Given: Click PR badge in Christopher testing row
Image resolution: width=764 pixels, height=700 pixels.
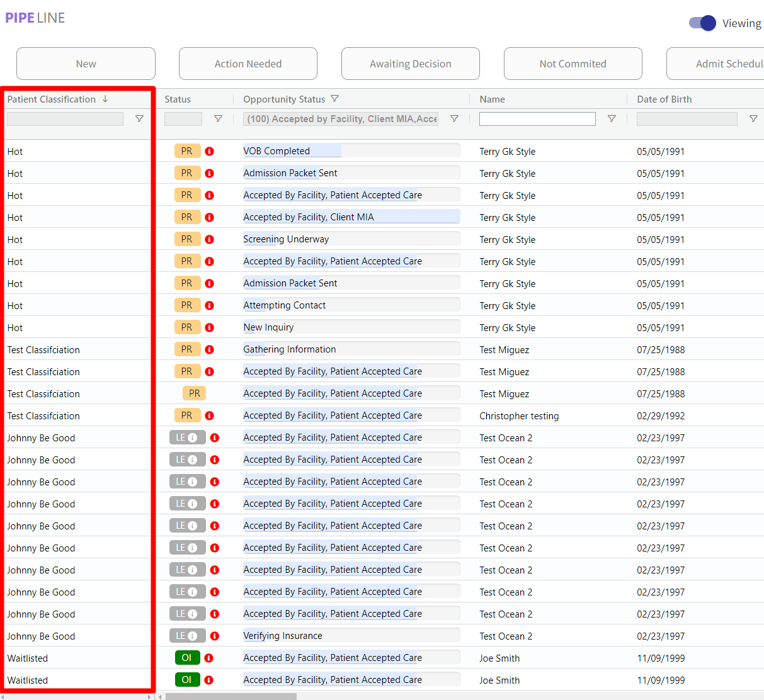Looking at the screenshot, I should pos(187,415).
